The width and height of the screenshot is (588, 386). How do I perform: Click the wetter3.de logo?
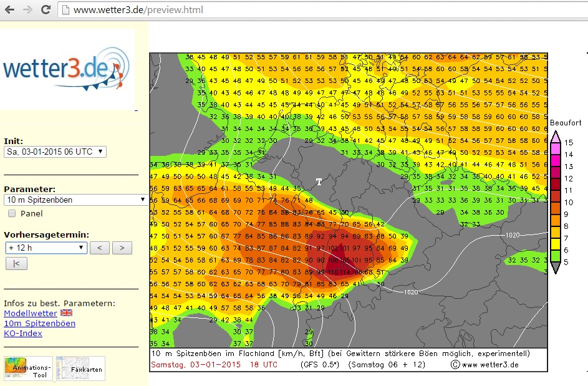coord(67,69)
